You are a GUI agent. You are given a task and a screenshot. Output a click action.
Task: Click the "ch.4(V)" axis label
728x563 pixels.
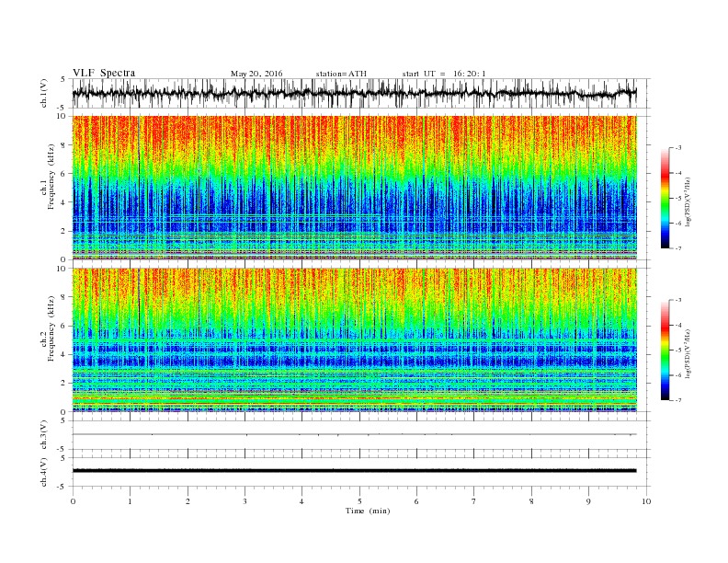click(x=44, y=472)
